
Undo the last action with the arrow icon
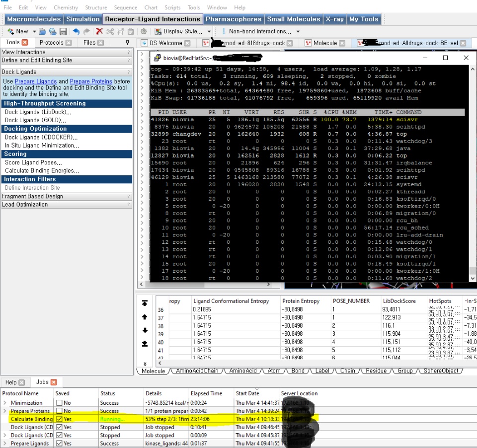(x=76, y=31)
